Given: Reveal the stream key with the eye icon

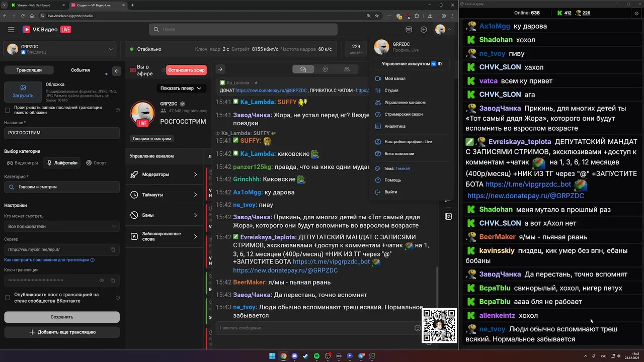Looking at the screenshot, I should (102, 281).
